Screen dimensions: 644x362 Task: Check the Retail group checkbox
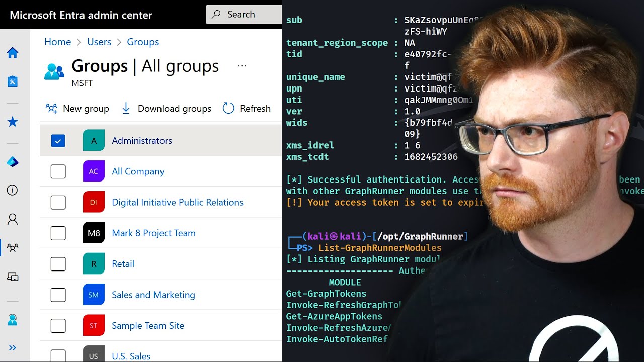58,264
